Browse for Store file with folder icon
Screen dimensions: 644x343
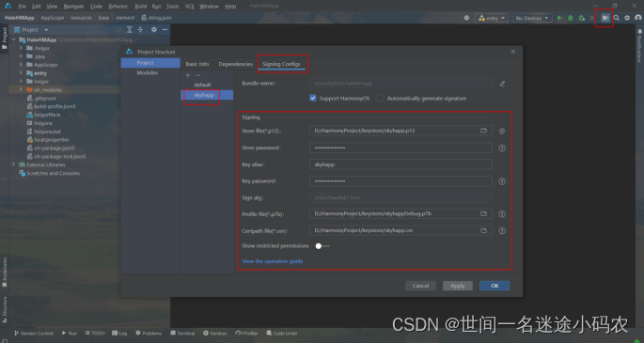(x=484, y=131)
